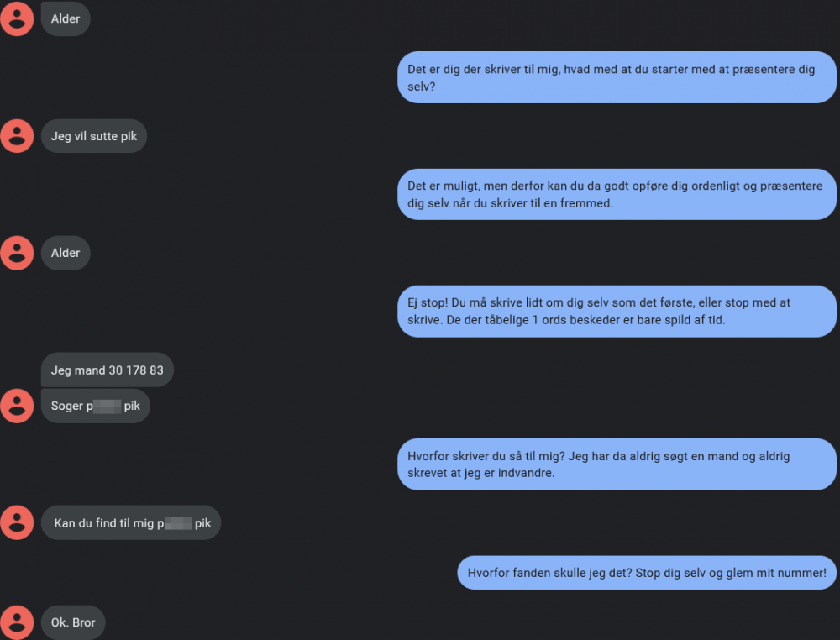This screenshot has width=840, height=640.
Task: Click the sent message starting "Ej stop!"
Action: 617,311
